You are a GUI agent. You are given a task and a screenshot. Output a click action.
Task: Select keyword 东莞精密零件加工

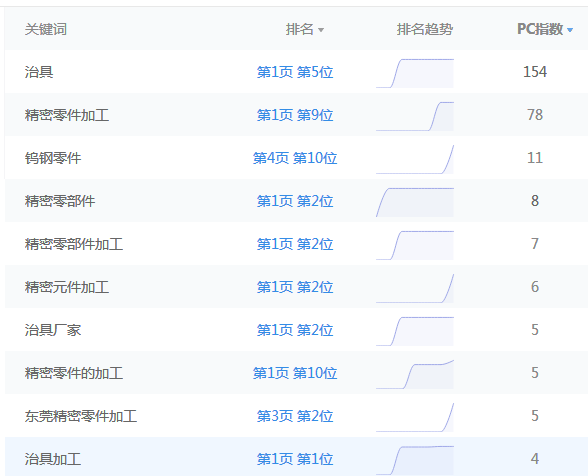(x=81, y=416)
